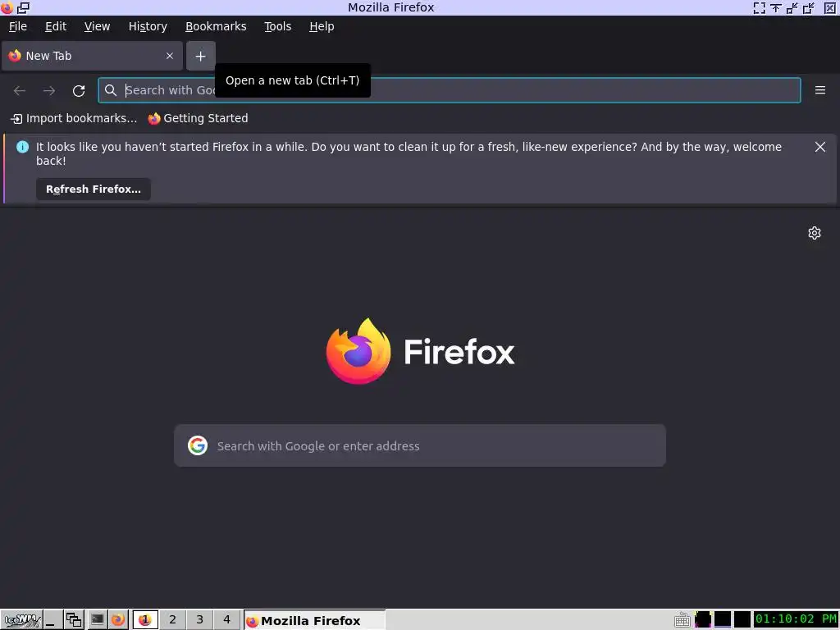Click the first black tray monitor box
840x630 pixels.
[703, 620]
